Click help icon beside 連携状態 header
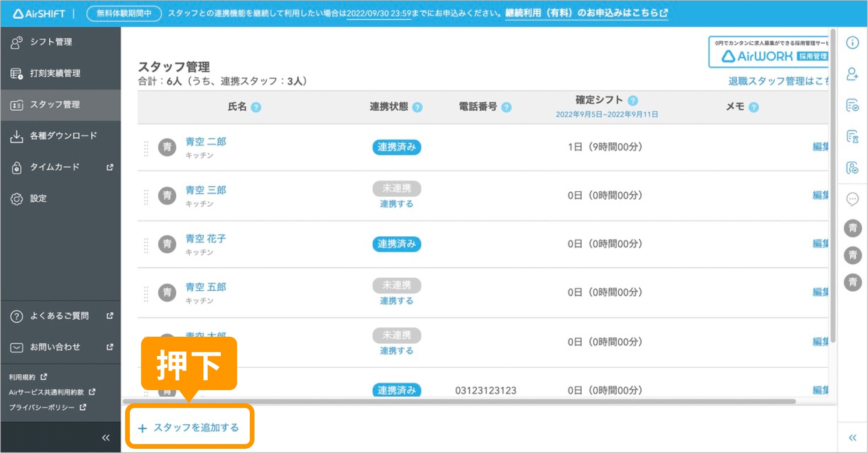868x453 pixels. [x=417, y=107]
